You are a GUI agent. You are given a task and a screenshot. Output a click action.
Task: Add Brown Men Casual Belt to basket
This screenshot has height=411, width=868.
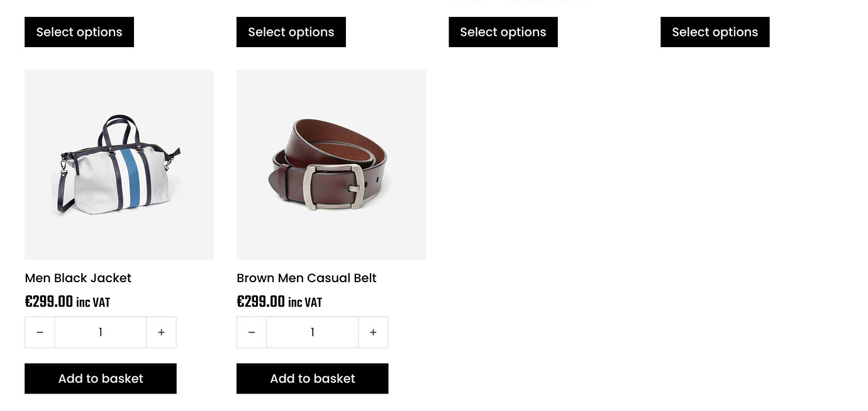pos(313,378)
